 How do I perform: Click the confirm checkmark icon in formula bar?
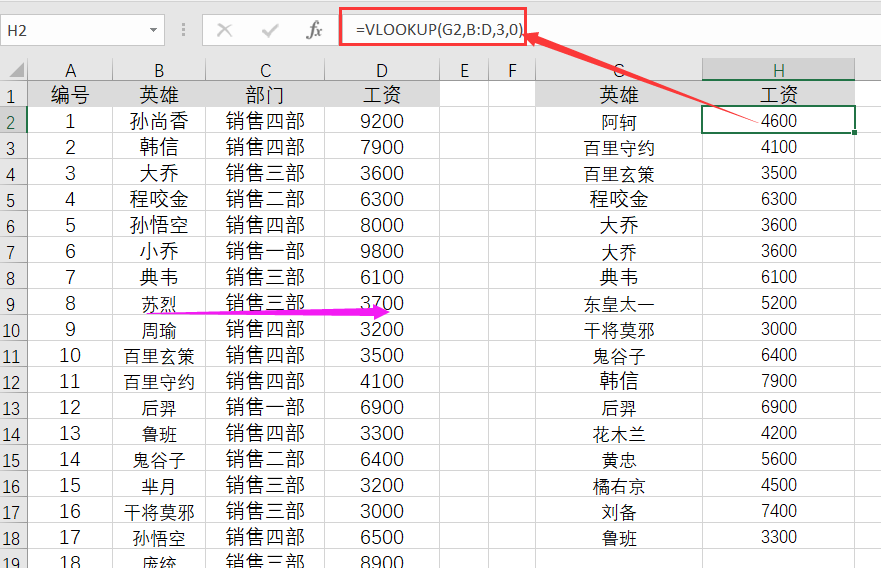pos(270,30)
